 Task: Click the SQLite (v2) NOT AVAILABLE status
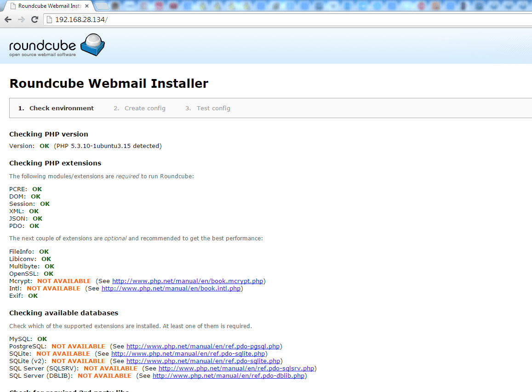click(78, 361)
